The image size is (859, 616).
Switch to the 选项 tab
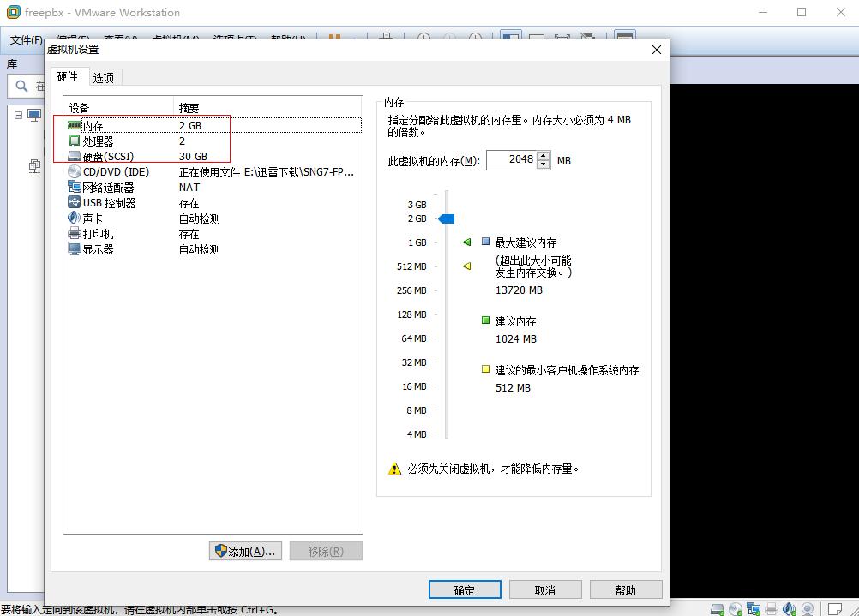click(104, 78)
